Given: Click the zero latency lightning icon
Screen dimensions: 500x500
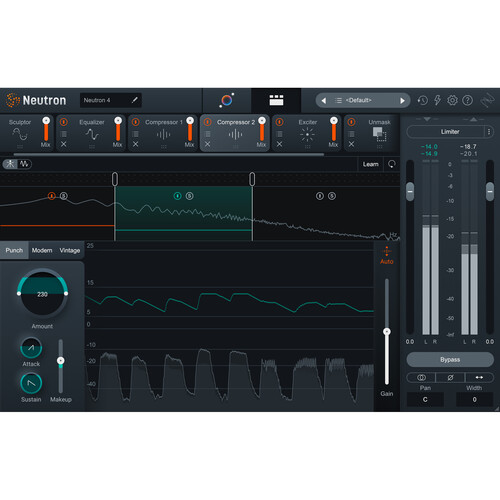Looking at the screenshot, I should pos(437,100).
